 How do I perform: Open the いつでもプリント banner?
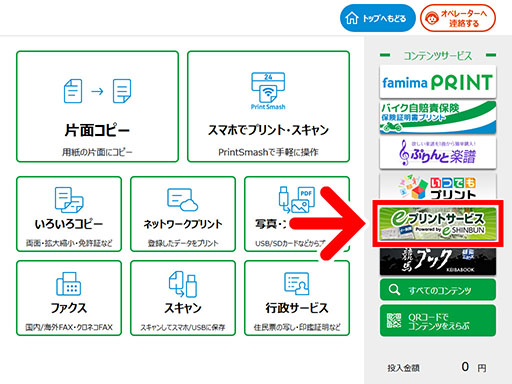(438, 186)
